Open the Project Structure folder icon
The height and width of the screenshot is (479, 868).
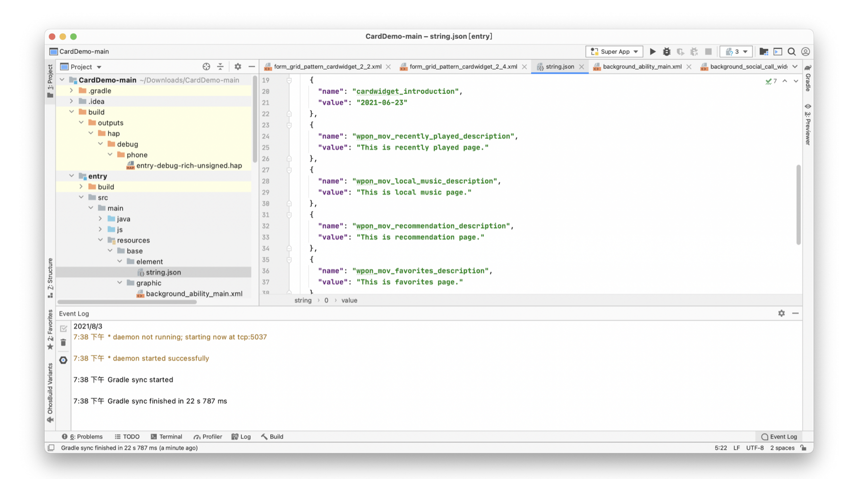pos(764,51)
